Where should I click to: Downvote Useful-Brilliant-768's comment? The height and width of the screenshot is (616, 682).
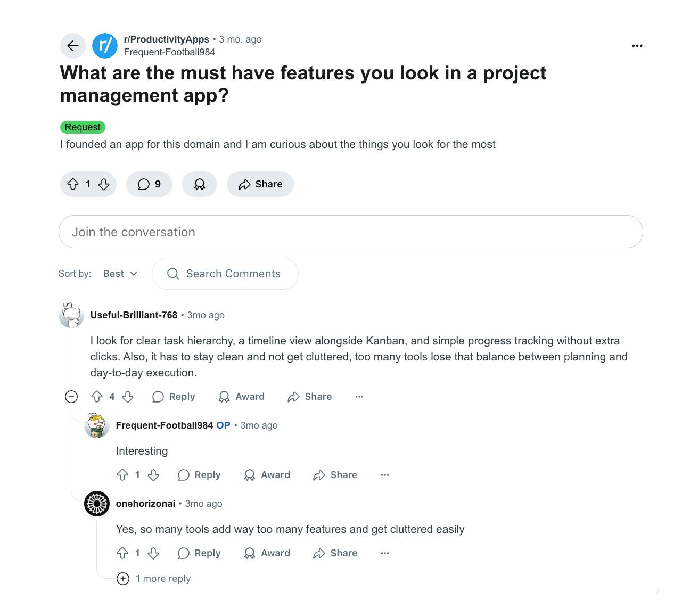(x=128, y=397)
